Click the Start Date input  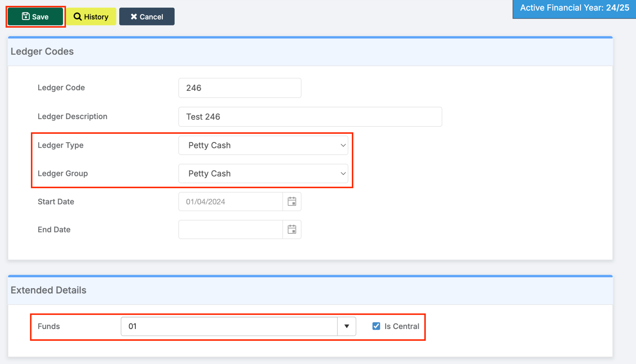coord(230,202)
